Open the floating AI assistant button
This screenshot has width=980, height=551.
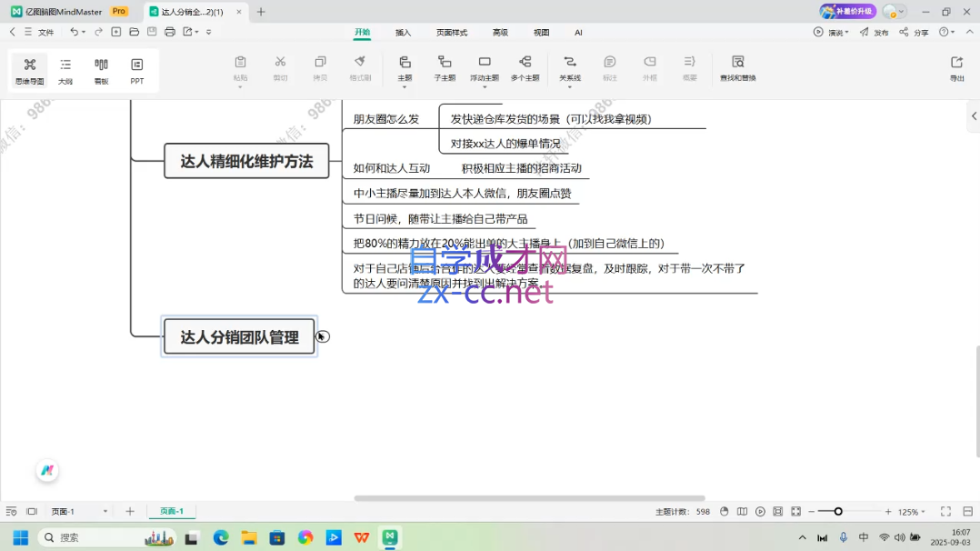coord(47,470)
